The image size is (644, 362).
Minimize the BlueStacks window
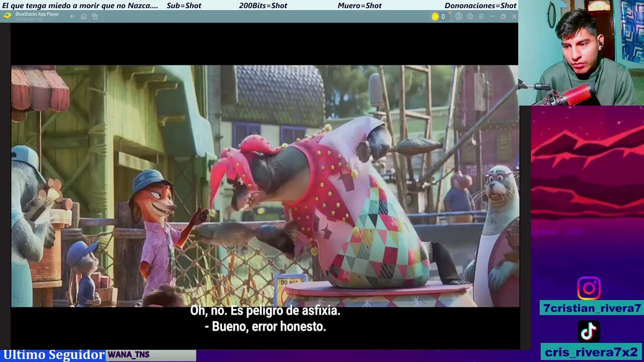pos(492,17)
